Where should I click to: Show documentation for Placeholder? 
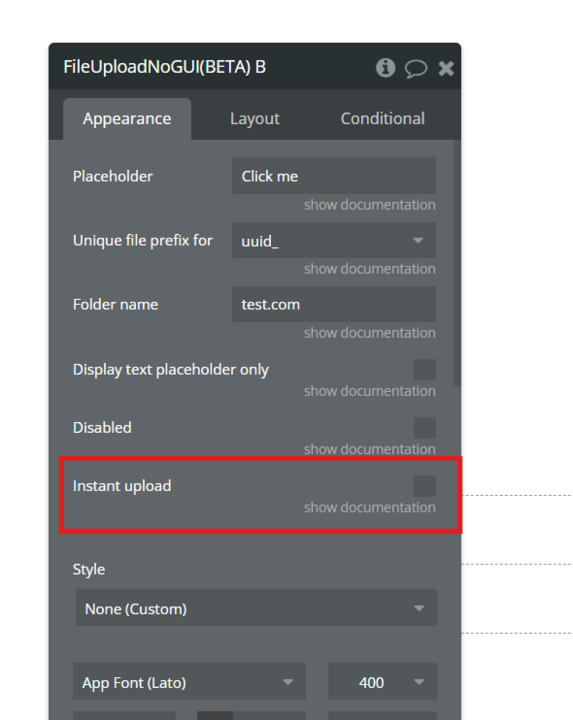(370, 205)
